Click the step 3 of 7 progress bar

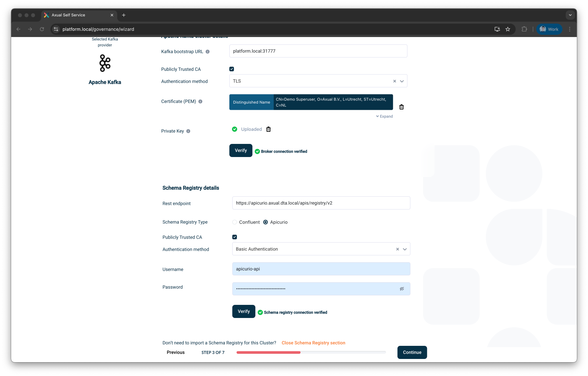[x=311, y=352]
